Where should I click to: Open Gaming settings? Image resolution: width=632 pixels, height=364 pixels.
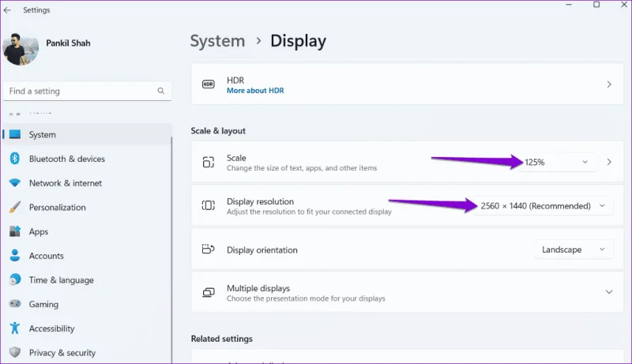coord(87,304)
